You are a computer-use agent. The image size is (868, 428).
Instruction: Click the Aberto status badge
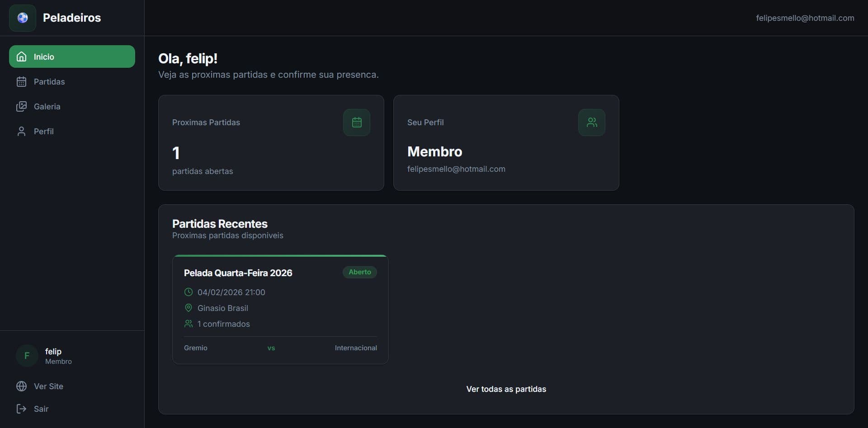tap(359, 272)
